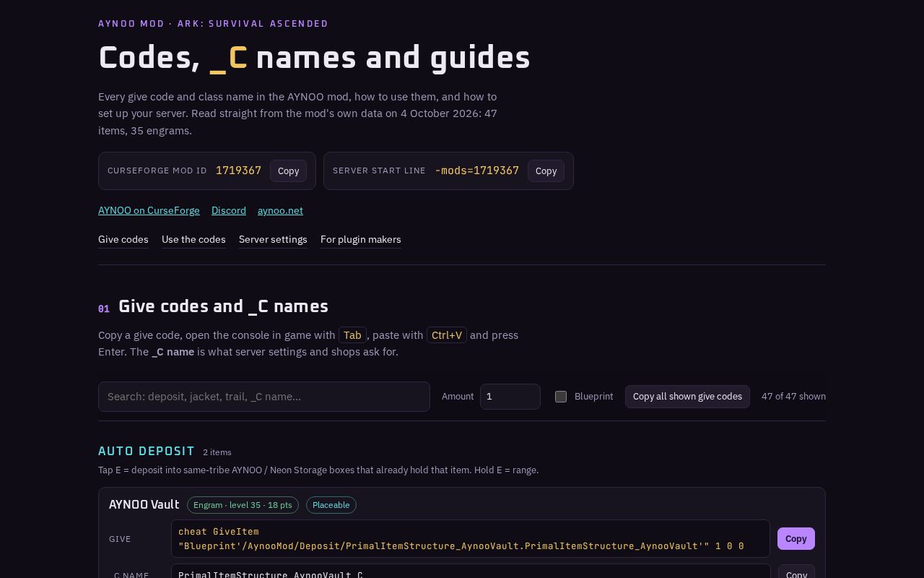This screenshot has height=578, width=924.
Task: Click the AYNOO Vault item title
Action: [x=144, y=504]
